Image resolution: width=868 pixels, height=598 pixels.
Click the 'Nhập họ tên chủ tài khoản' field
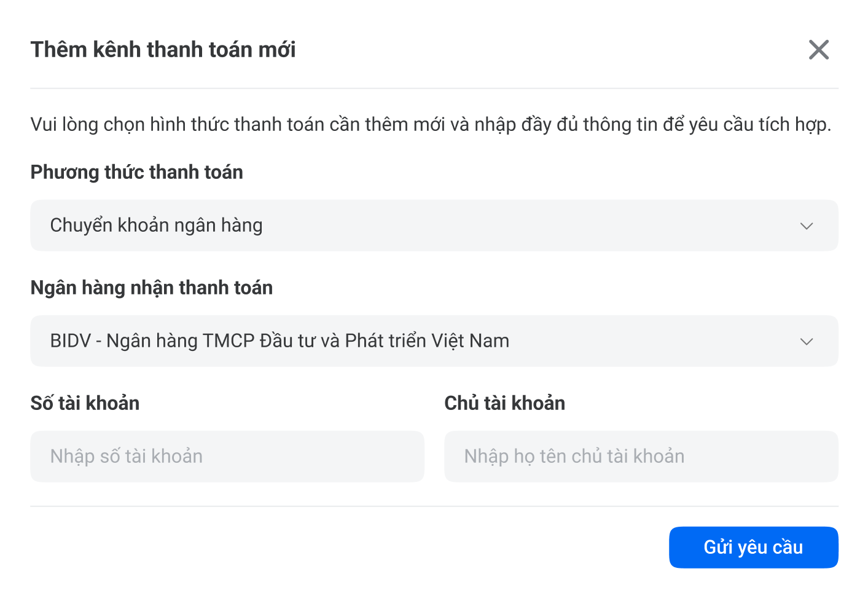[641, 456]
